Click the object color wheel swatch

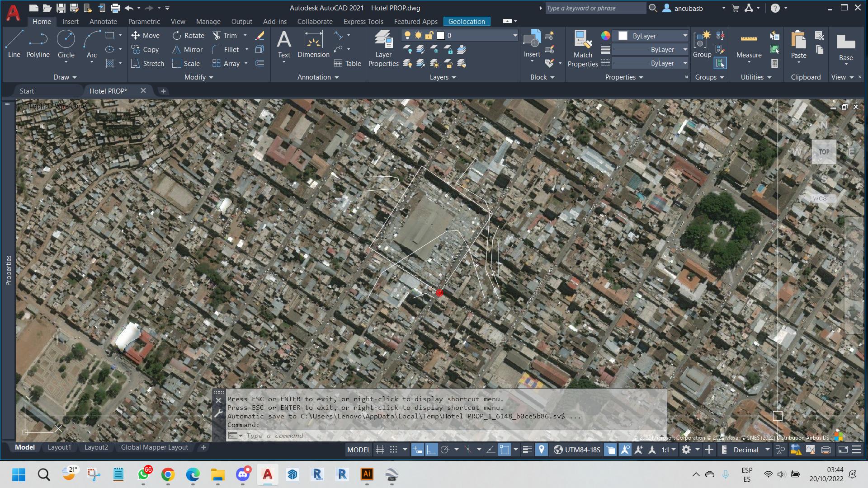point(606,36)
